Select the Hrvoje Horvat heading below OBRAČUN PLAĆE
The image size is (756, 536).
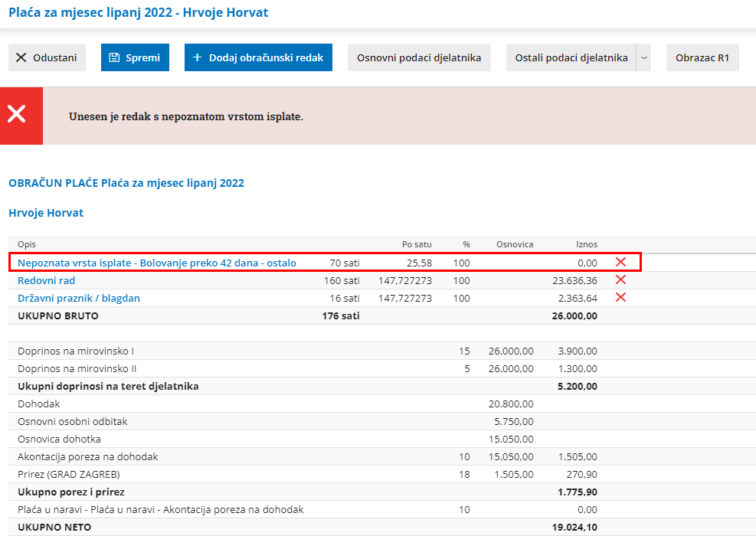(46, 213)
